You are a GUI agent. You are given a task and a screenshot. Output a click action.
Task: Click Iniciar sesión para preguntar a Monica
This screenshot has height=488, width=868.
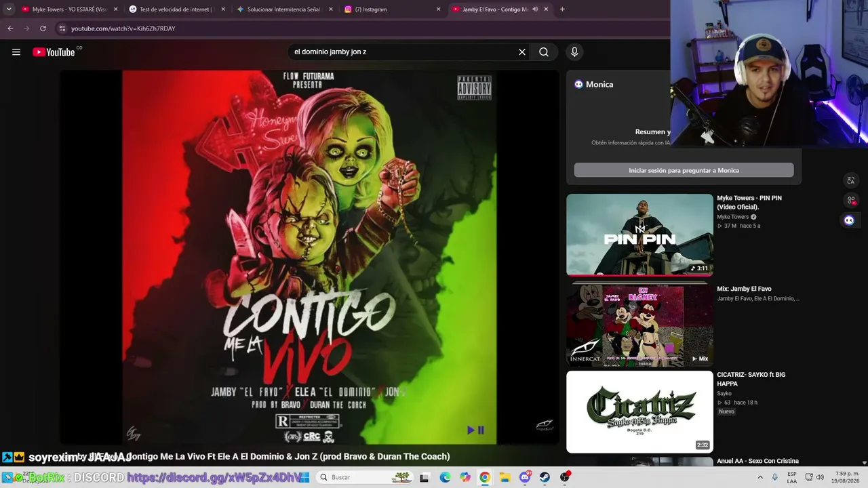tap(684, 170)
